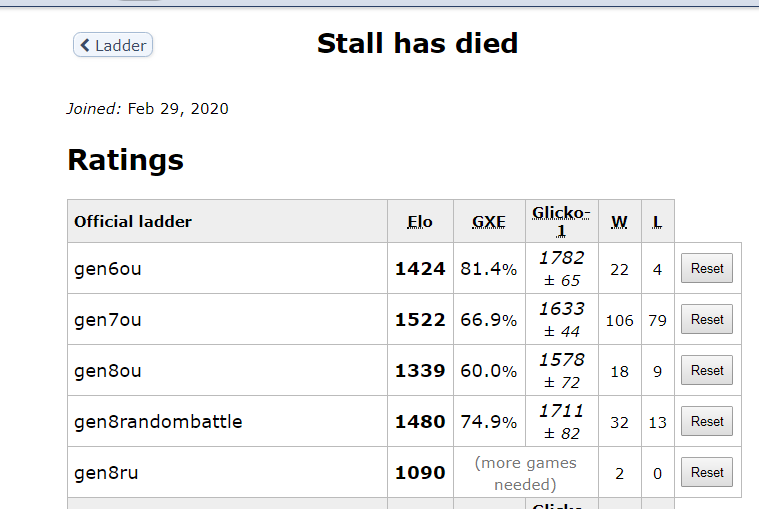Click the Ratings section heading
Screen dimensions: 759x509
click(x=125, y=160)
